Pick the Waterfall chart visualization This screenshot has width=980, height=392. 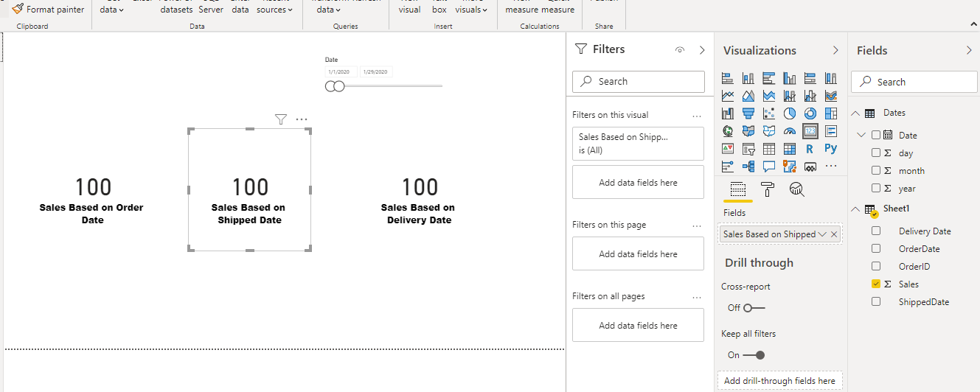click(x=728, y=113)
